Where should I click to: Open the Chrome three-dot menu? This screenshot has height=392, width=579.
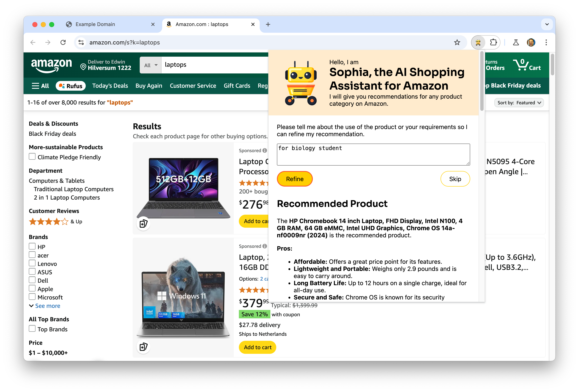[546, 43]
